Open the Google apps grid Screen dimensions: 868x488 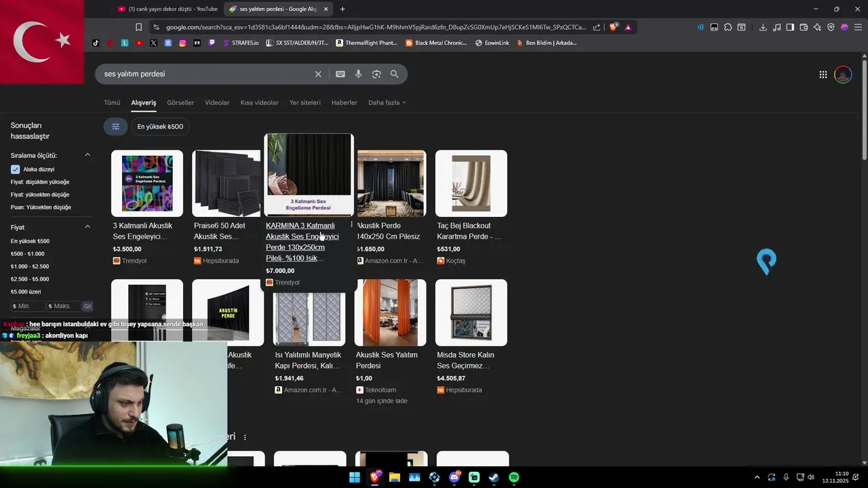(x=823, y=75)
